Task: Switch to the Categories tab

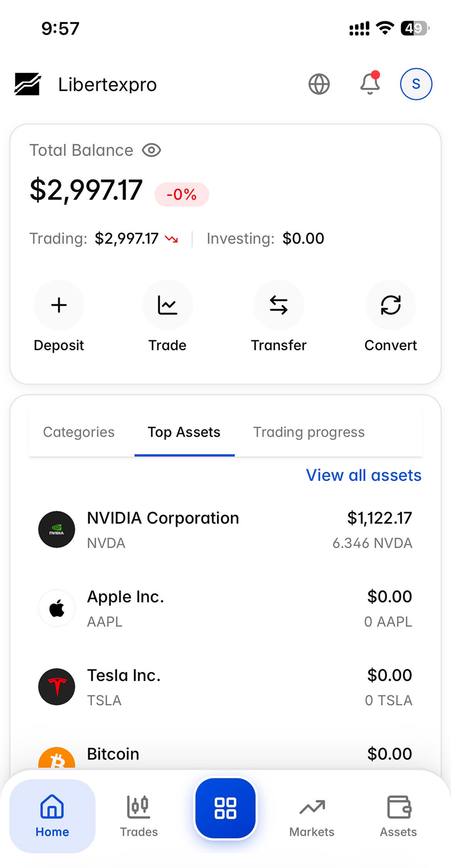Action: (x=79, y=432)
